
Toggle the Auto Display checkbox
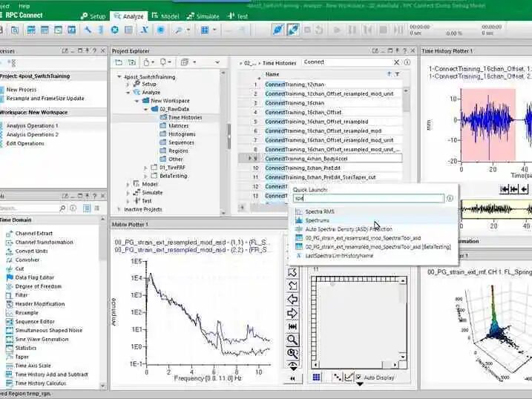[358, 377]
